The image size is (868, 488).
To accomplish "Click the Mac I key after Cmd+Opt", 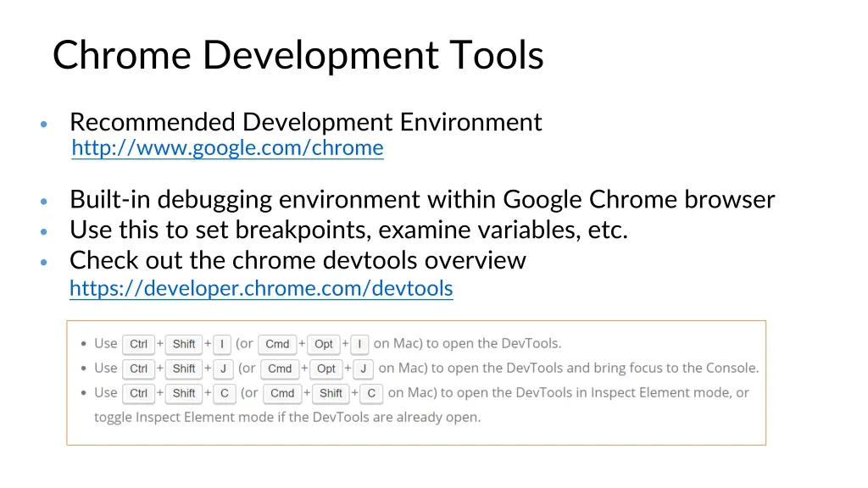I will click(359, 344).
